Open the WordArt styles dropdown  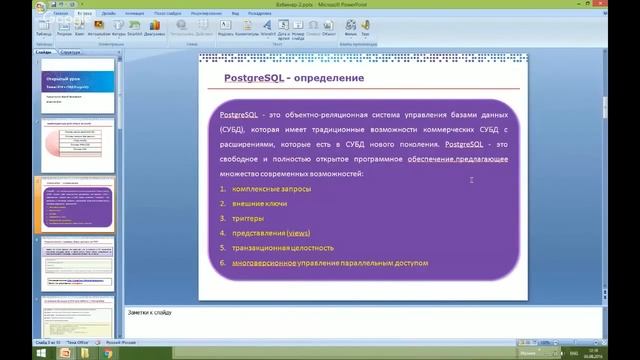268,28
